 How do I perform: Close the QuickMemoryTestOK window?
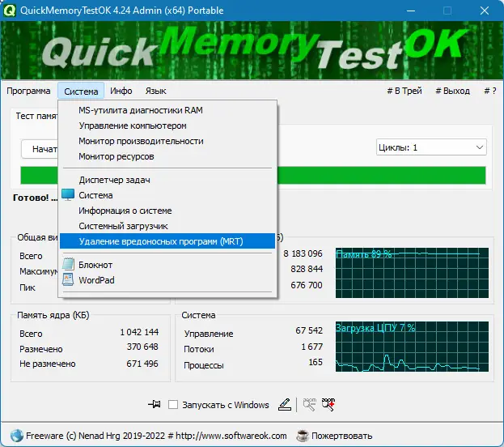click(485, 11)
